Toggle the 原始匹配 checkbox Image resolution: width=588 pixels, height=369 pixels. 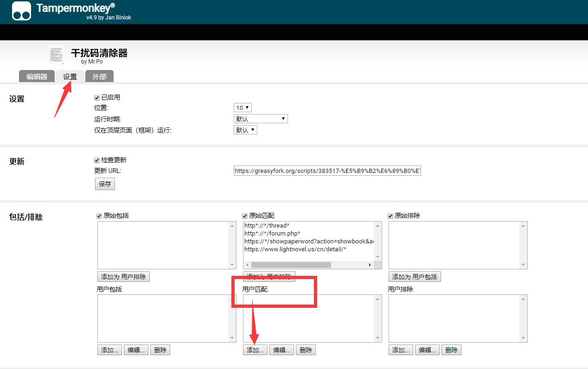click(x=245, y=216)
